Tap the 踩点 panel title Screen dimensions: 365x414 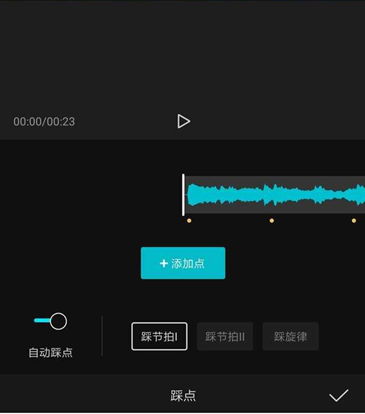183,396
